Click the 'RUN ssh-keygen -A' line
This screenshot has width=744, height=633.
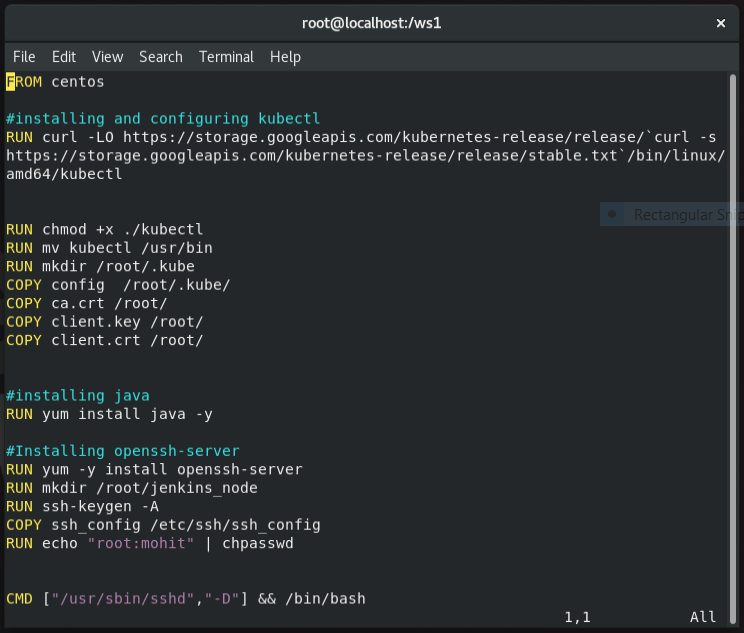82,507
